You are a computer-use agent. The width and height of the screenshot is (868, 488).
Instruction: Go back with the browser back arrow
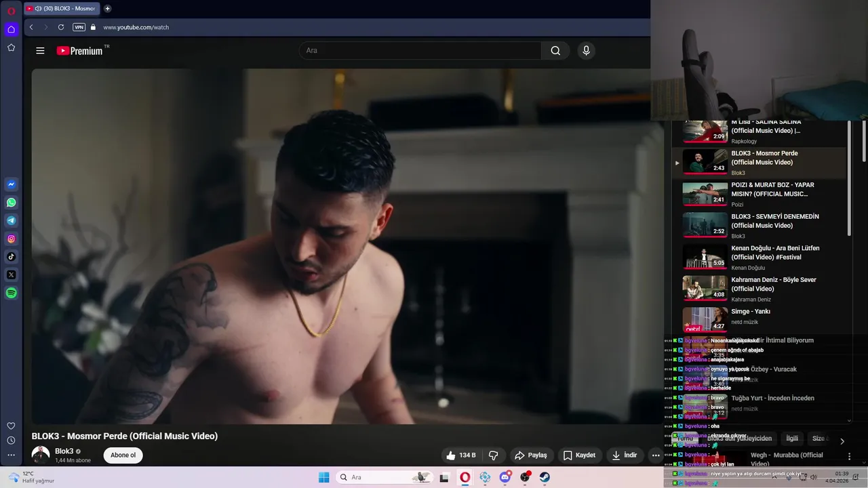point(31,27)
